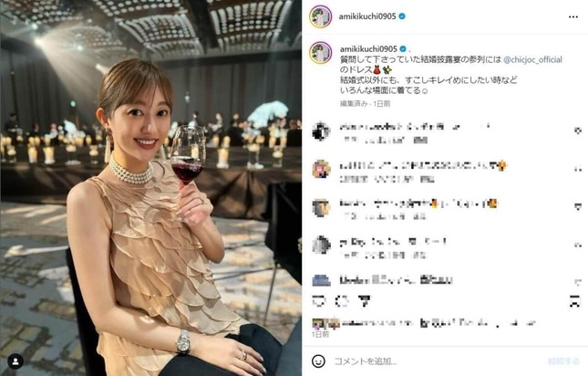588x376 pixels.
Task: Open the three-dot more options menu
Action: (573, 17)
